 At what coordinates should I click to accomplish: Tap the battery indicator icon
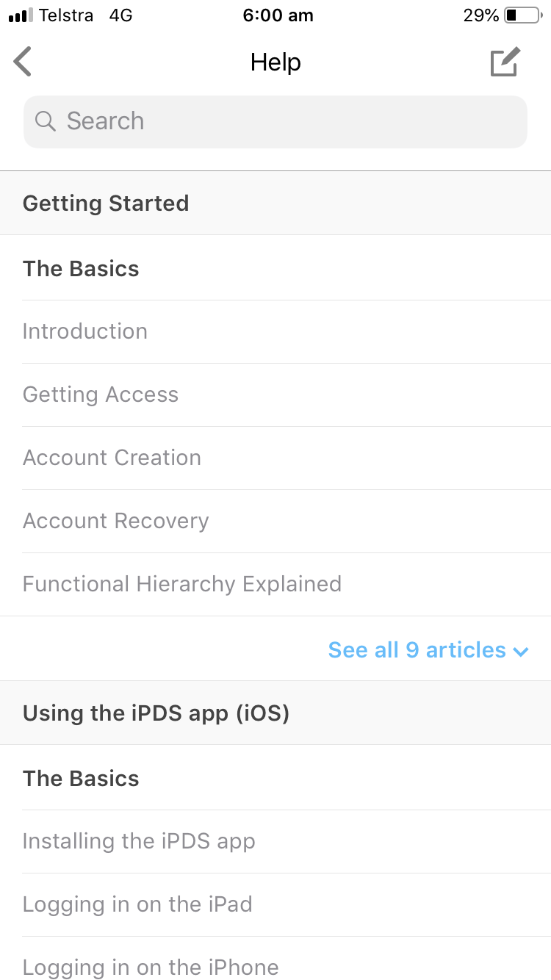[522, 15]
